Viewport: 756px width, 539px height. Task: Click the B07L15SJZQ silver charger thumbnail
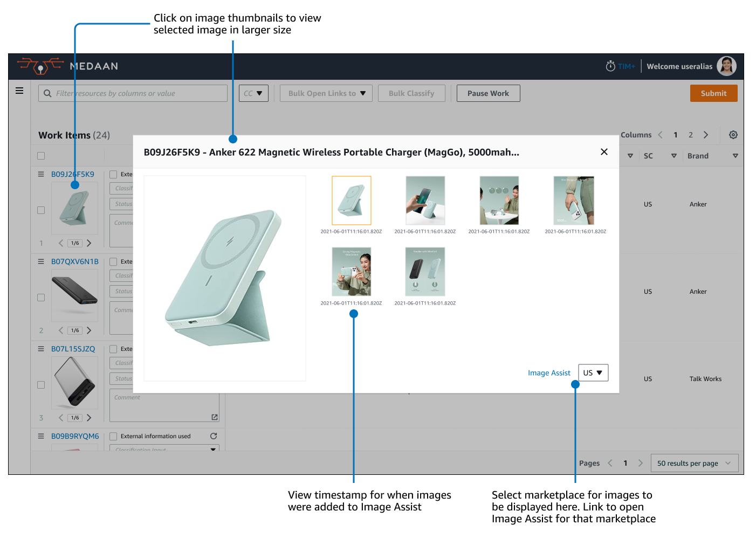(x=74, y=382)
